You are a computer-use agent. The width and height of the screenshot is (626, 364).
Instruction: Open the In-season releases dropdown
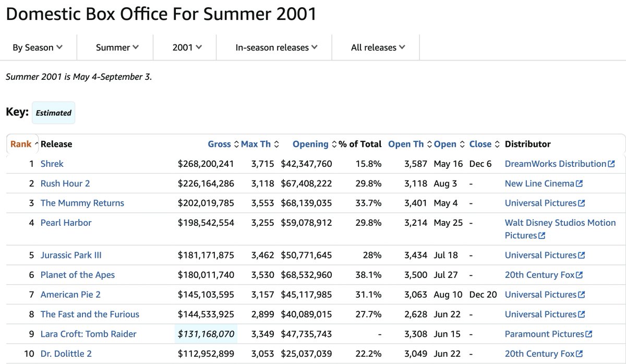pos(276,47)
